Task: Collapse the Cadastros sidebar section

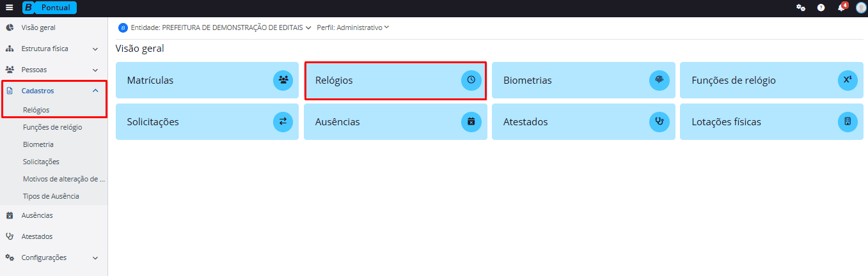Action: click(x=95, y=91)
